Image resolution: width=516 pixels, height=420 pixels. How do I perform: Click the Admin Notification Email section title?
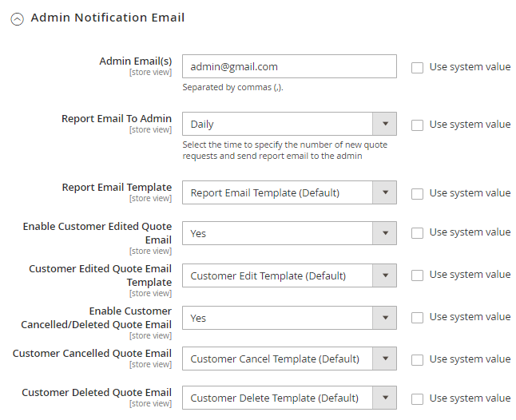[108, 18]
